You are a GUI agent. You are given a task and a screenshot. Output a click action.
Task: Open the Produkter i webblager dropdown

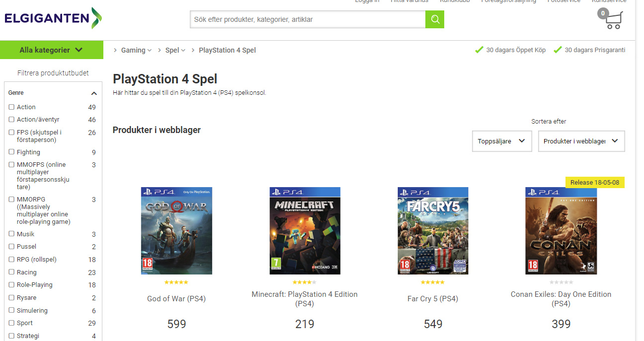(581, 141)
